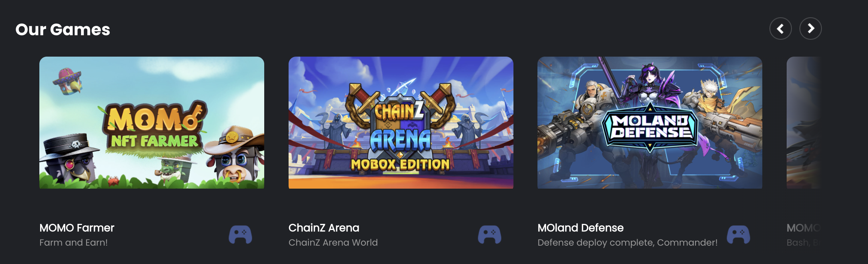Click the gamepad icon beside ChainZ Arena
This screenshot has width=868, height=264.
[x=489, y=234]
